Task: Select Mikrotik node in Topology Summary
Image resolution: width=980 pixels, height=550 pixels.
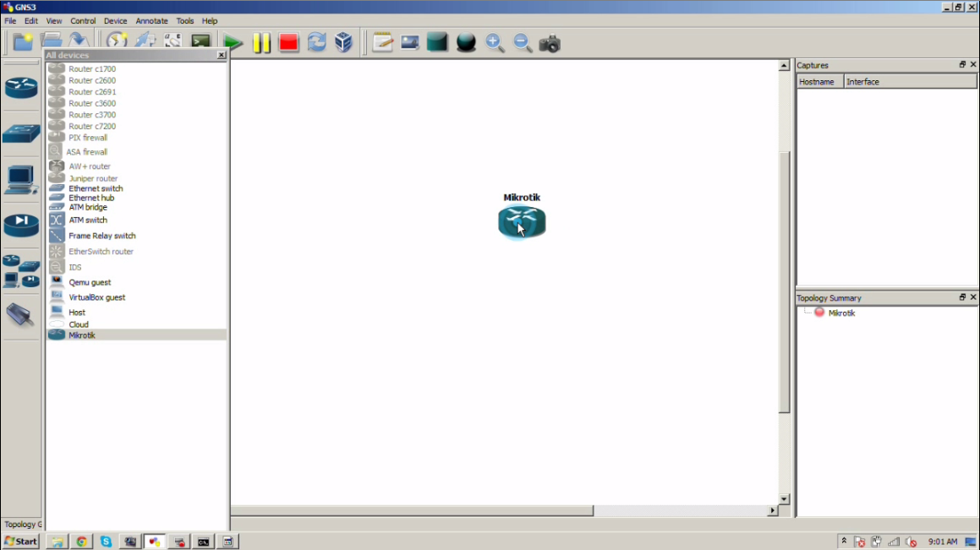Action: 841,313
